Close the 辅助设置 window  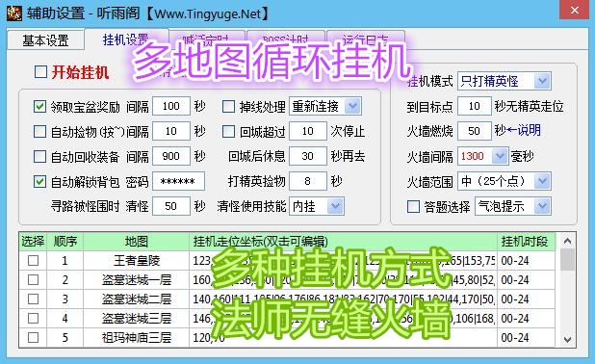tap(575, 10)
